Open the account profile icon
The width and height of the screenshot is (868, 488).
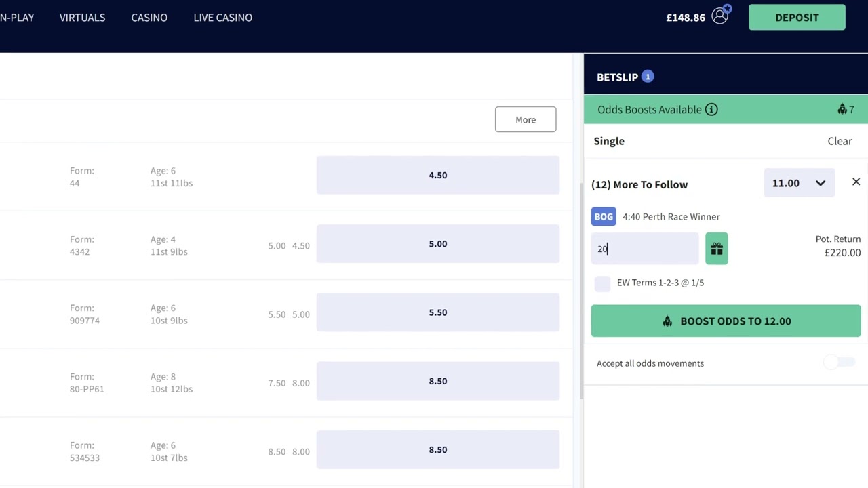click(x=720, y=17)
